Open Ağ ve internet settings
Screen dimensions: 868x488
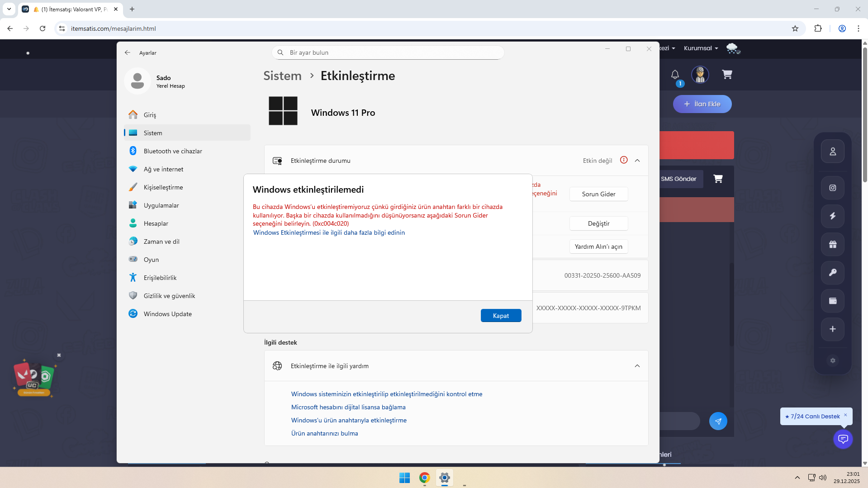(187, 169)
